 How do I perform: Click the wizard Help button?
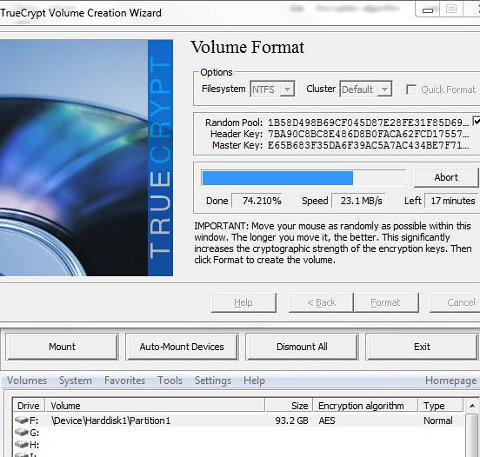243,302
